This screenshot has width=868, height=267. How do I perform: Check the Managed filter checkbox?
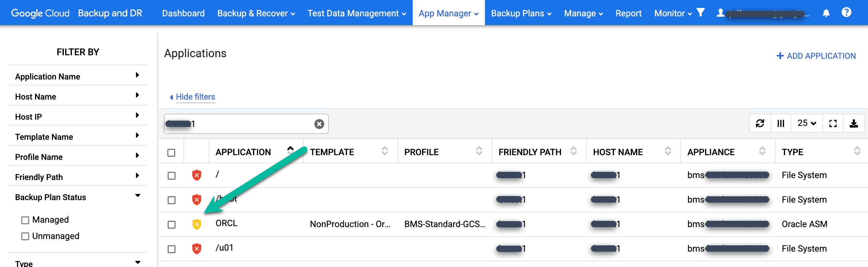click(25, 220)
